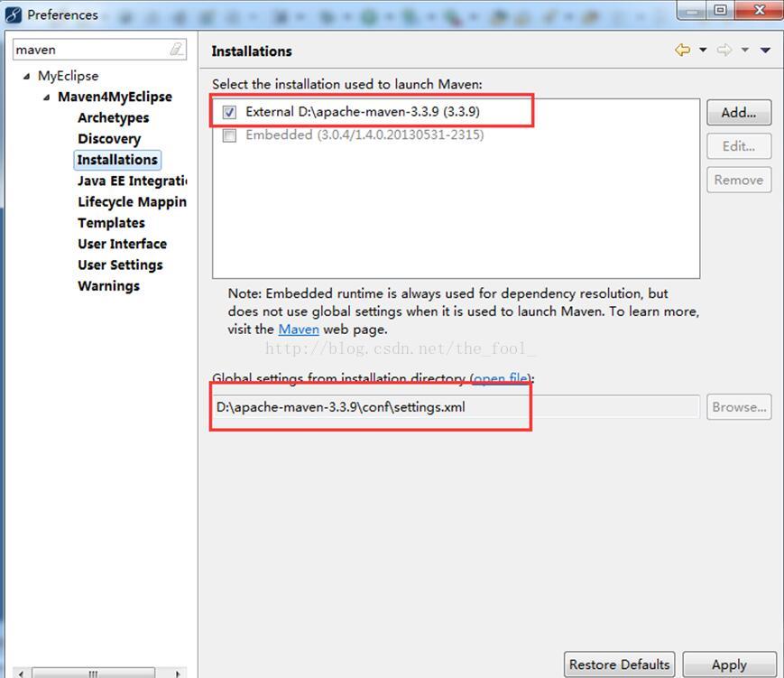Viewport: 784px width, 678px height.
Task: Open back history dropdown arrow
Action: pos(703,50)
